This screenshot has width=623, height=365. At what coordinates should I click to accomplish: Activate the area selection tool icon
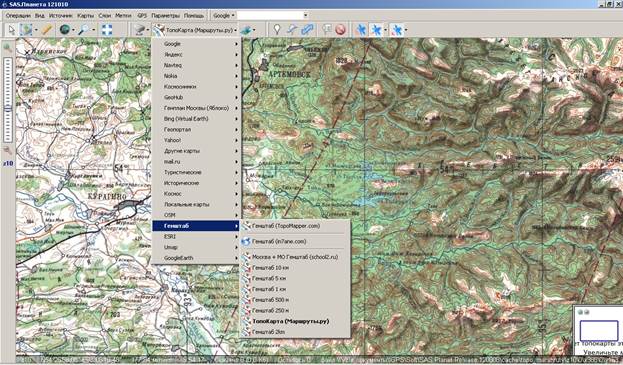tap(26, 30)
